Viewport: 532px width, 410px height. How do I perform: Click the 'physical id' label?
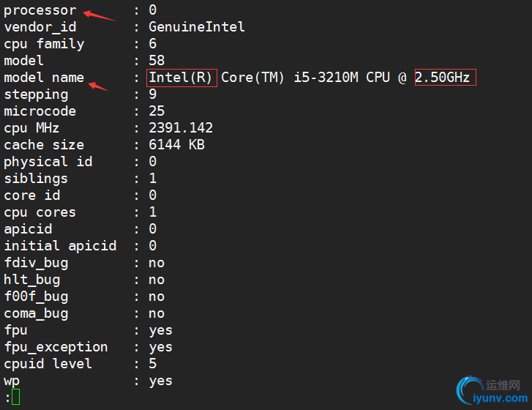click(48, 162)
